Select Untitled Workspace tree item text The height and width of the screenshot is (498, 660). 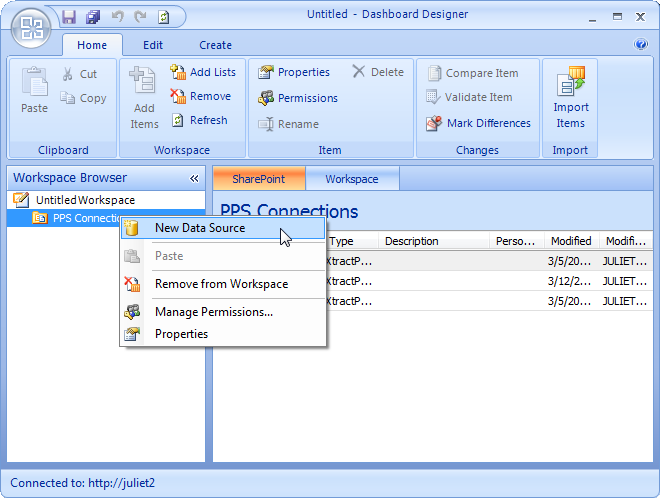(85, 200)
